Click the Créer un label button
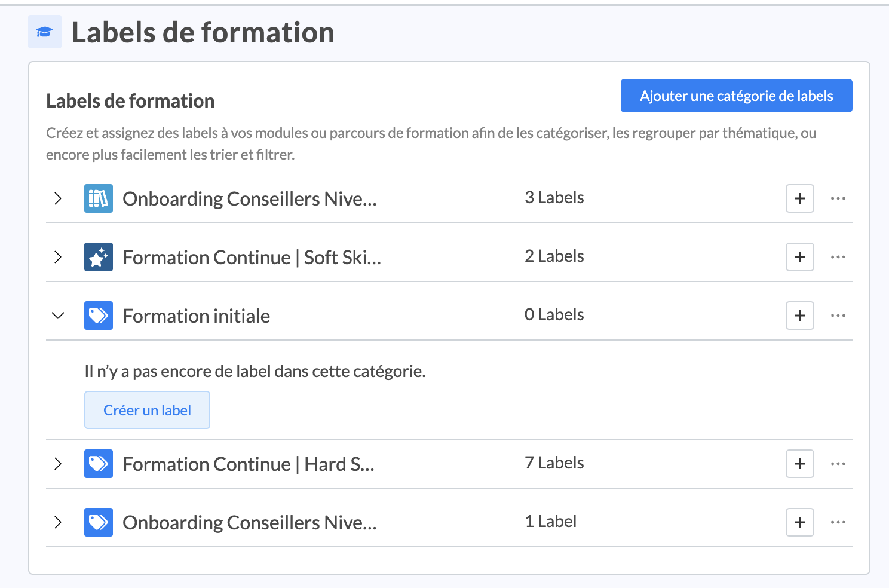 [x=147, y=410]
